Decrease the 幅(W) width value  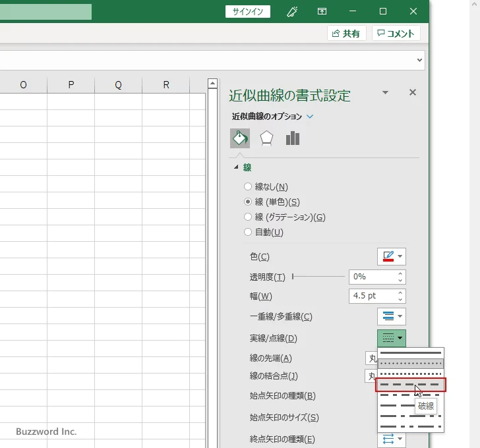tap(400, 300)
